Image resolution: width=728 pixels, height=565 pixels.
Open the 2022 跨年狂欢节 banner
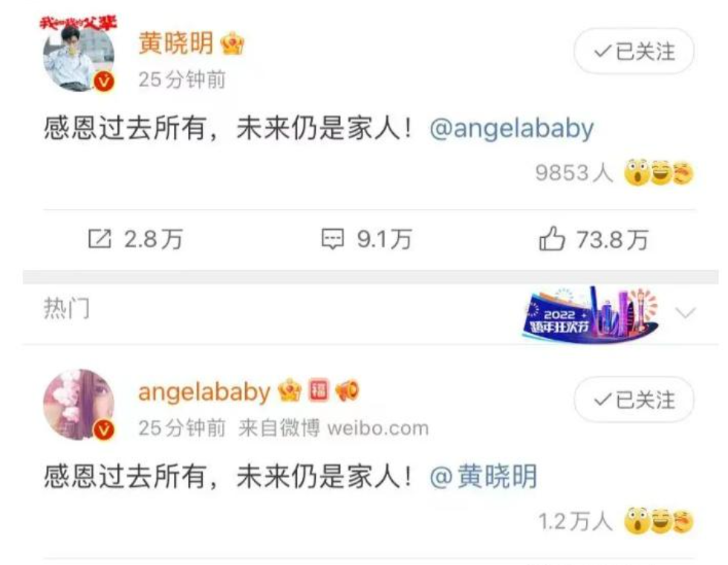click(x=591, y=314)
